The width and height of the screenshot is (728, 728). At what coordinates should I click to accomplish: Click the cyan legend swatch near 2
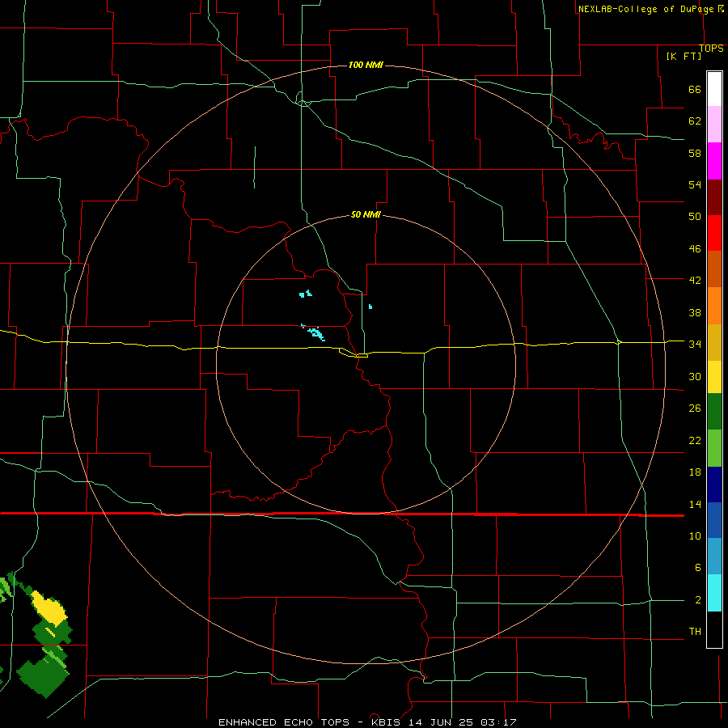pyautogui.click(x=714, y=594)
